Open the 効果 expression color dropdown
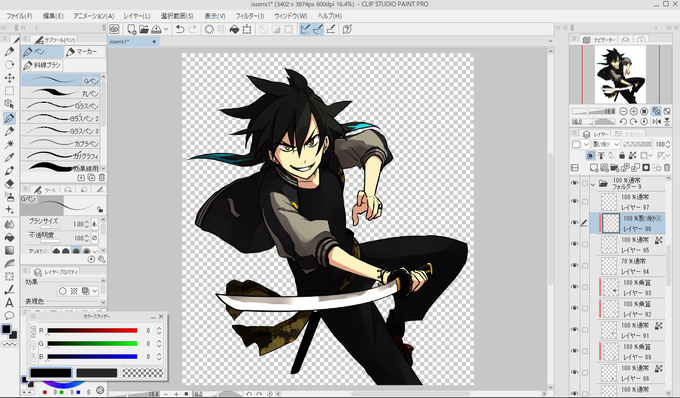This screenshot has height=398, width=680. pyautogui.click(x=95, y=291)
